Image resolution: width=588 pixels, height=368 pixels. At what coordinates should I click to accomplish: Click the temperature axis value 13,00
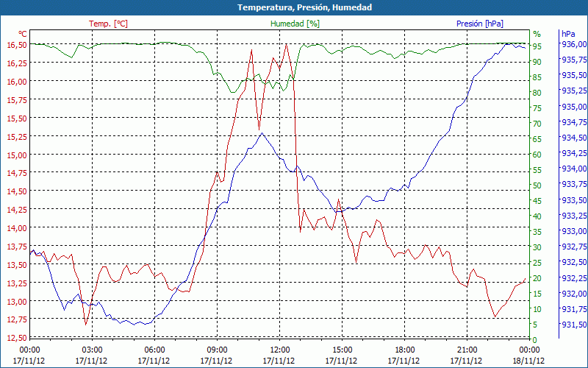click(x=17, y=302)
